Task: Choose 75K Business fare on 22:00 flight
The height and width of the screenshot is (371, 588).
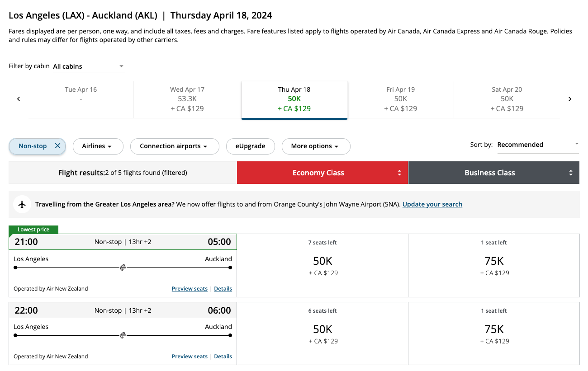Action: pyautogui.click(x=493, y=333)
